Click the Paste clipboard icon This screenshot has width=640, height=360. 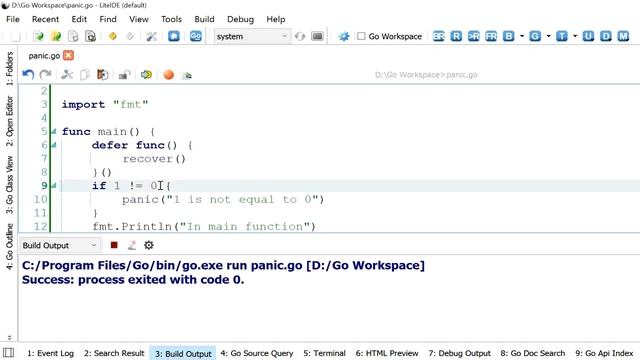pos(102,75)
